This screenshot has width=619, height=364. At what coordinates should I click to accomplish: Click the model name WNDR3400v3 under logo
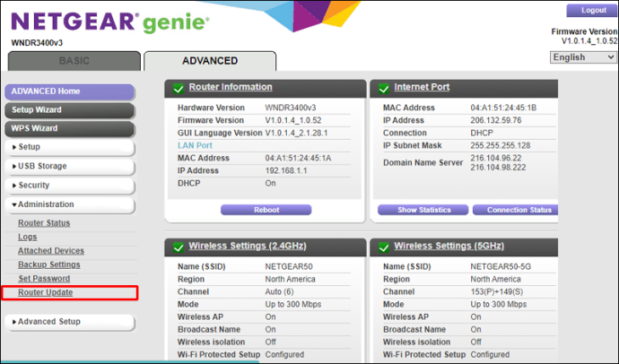37,43
